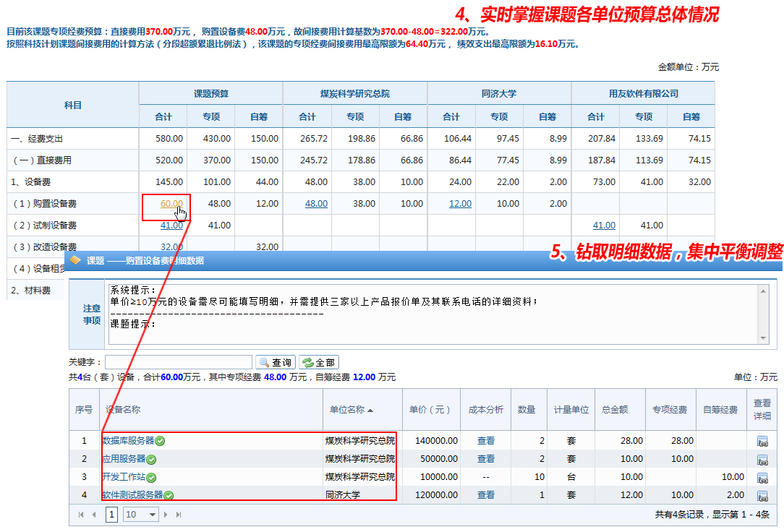The image size is (784, 532).
Task: Click green check icon beside 软件测试服务器
Action: coord(169,496)
